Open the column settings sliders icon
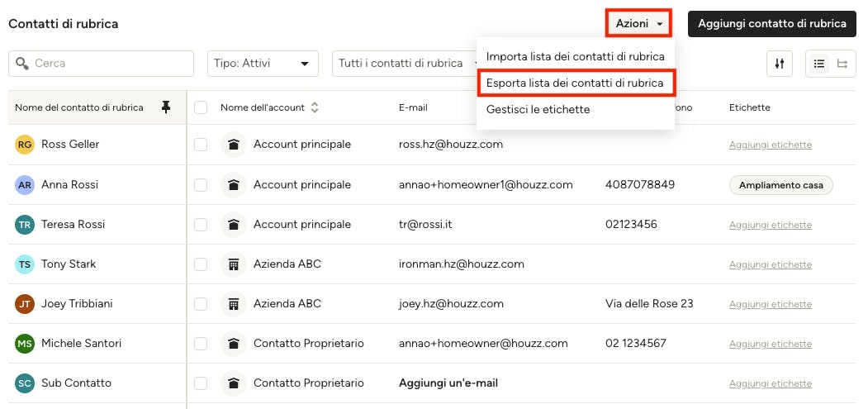The height and width of the screenshot is (409, 868). 780,64
